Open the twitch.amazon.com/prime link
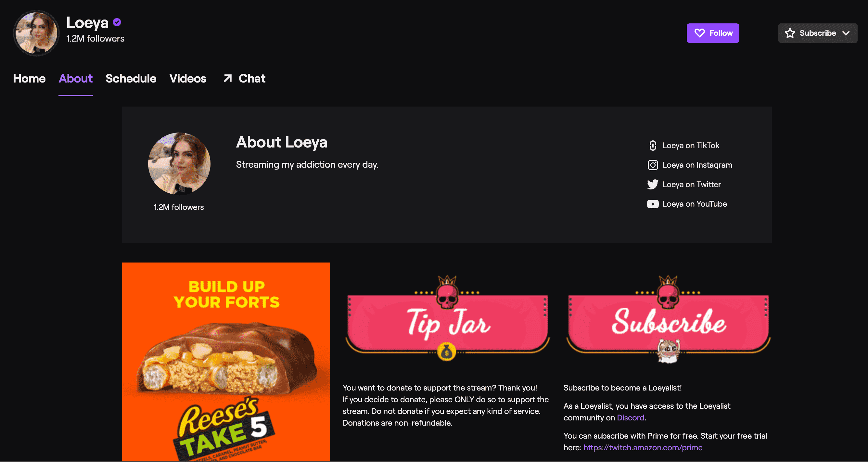Image resolution: width=868 pixels, height=462 pixels. pos(643,448)
